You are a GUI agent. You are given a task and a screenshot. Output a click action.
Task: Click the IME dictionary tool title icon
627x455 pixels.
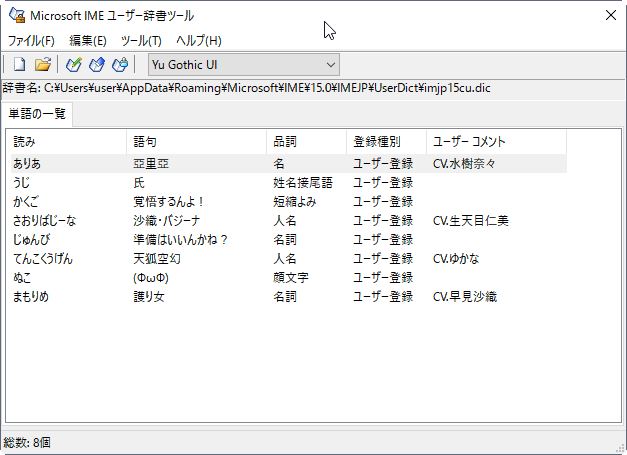click(x=17, y=16)
